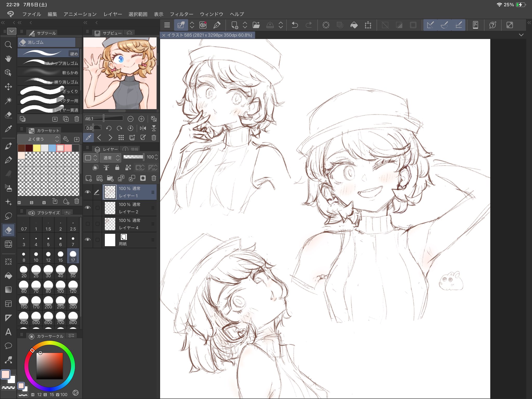Expand the canvas tab list chevron
Viewport: 532px width, 399px height.
(x=521, y=35)
